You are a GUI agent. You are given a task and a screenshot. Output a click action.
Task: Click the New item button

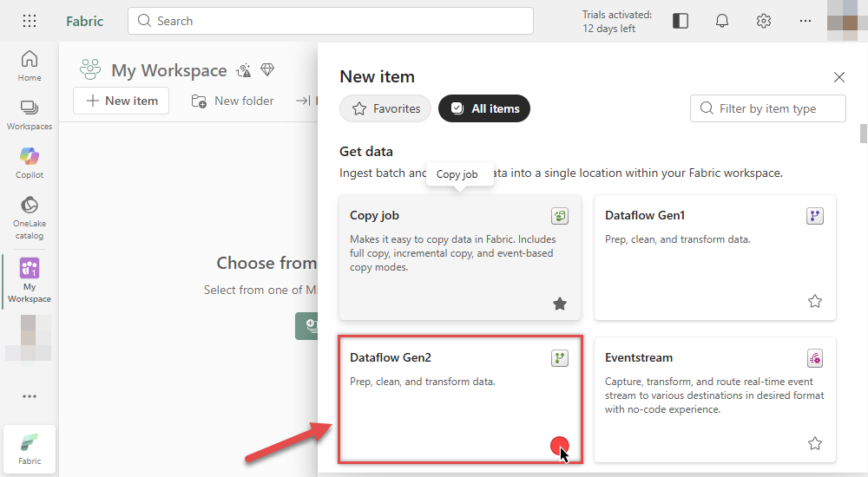pyautogui.click(x=122, y=101)
